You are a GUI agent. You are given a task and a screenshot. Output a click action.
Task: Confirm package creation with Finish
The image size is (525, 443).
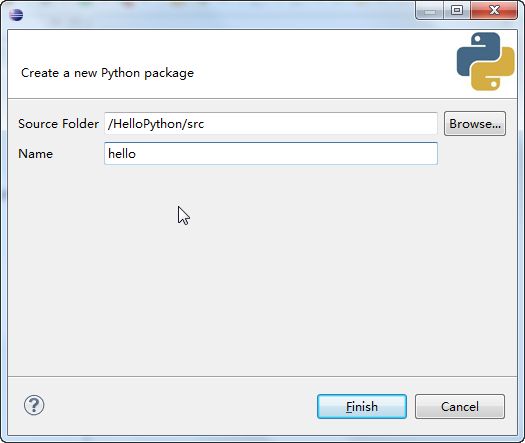(x=362, y=407)
